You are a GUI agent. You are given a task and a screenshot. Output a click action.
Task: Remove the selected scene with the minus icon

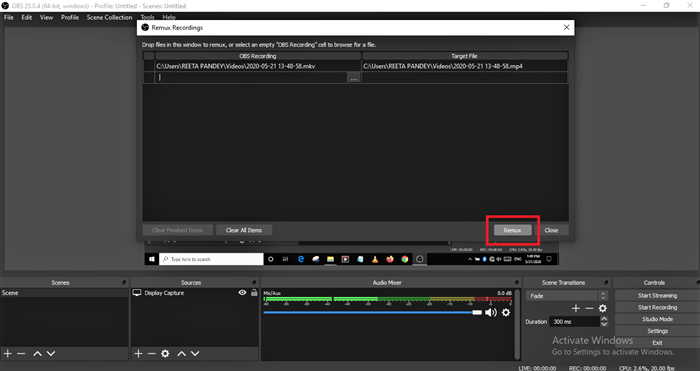pyautogui.click(x=21, y=354)
